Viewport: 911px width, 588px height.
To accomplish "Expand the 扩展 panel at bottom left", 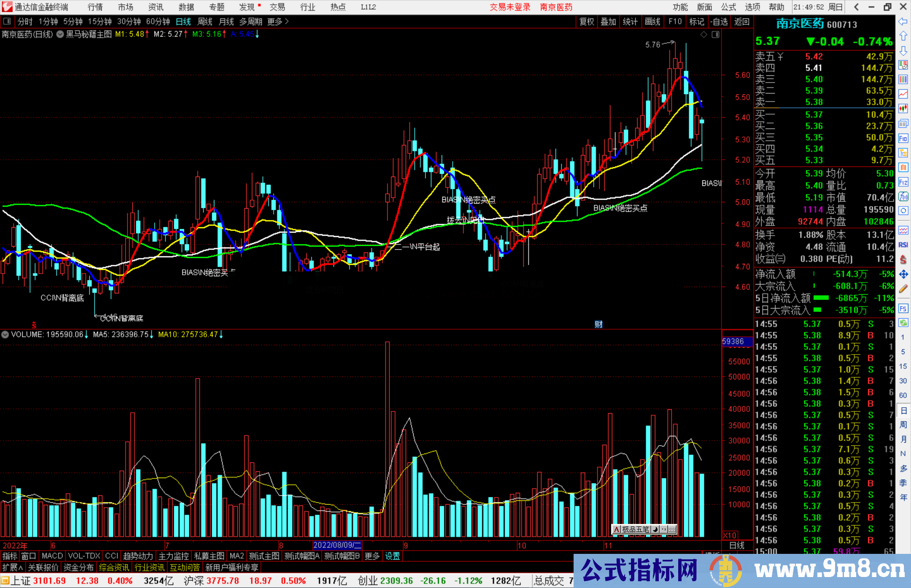I will (13, 567).
